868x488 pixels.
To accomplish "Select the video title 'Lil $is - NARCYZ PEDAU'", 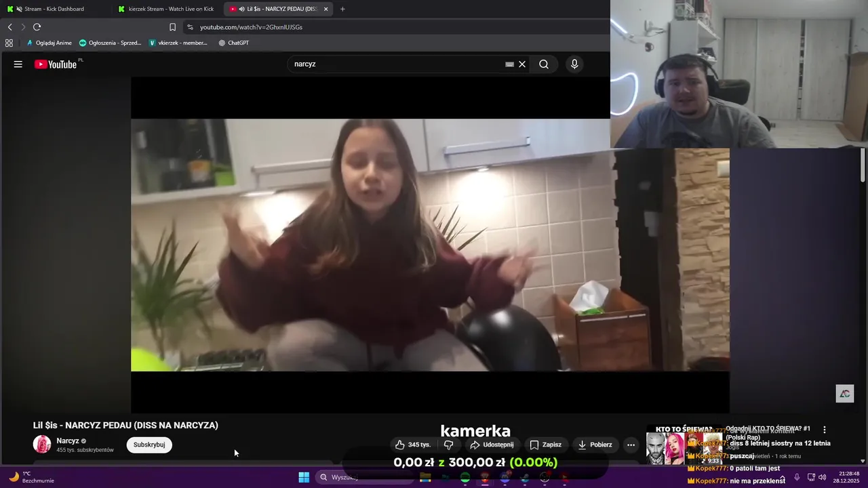I will coord(125,426).
